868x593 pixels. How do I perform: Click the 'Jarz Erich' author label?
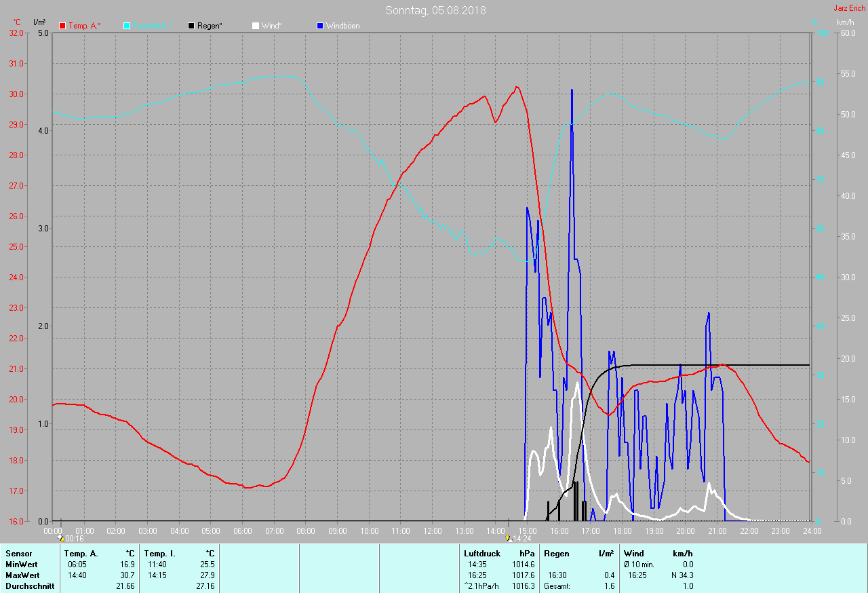point(849,8)
